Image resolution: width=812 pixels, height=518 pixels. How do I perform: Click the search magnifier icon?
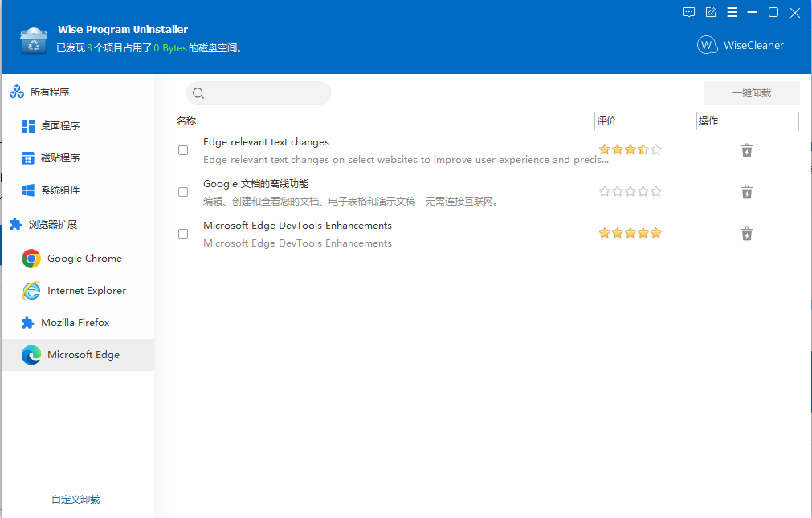coord(198,93)
